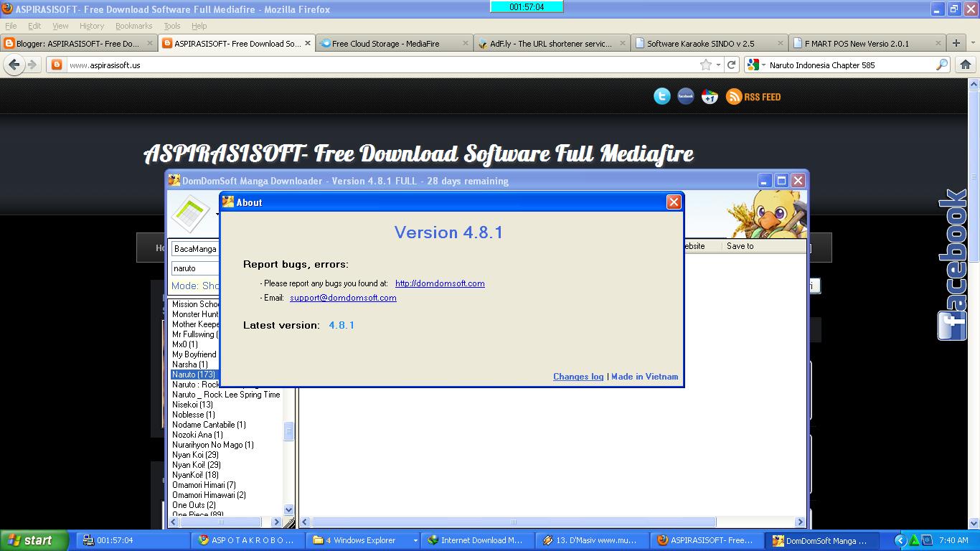Select Naruto (173) in manga list

pyautogui.click(x=194, y=375)
